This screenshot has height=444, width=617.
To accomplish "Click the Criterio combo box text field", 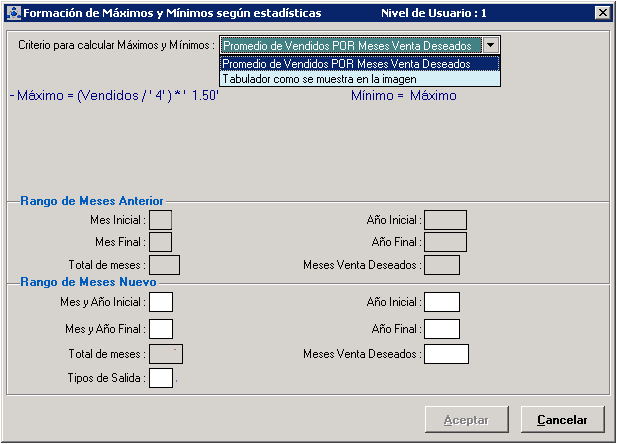I will click(x=350, y=45).
